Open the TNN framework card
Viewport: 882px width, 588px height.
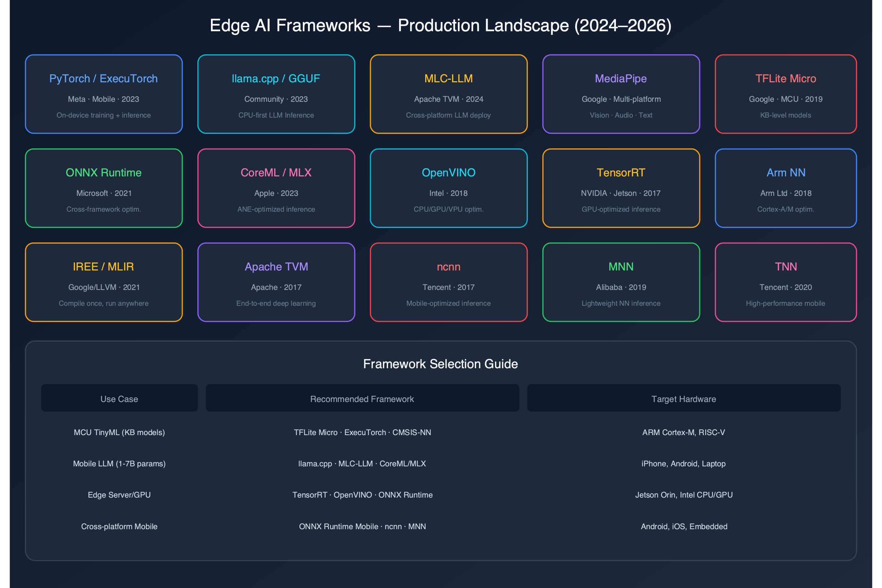pos(786,282)
